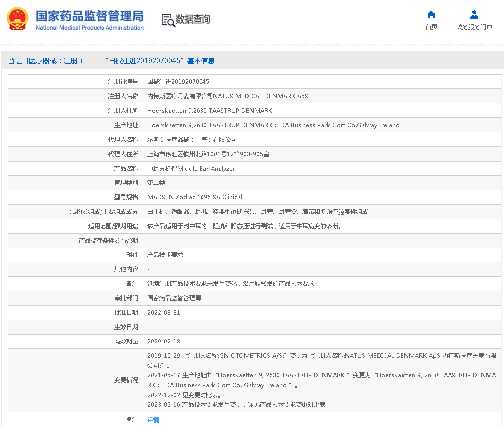Click product name 中耳分析仪Middle Ear Analyzer
This screenshot has height=427, width=504.
[x=191, y=169]
